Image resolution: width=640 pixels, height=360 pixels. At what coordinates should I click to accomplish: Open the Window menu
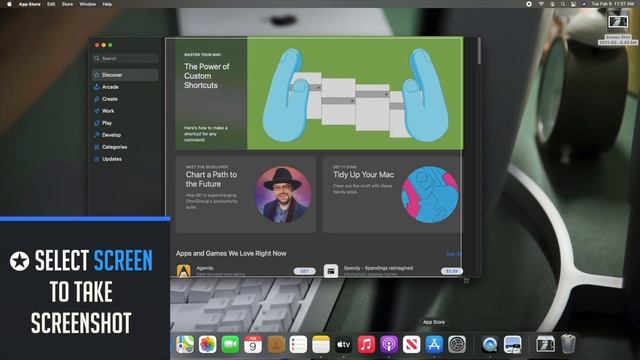pos(87,4)
